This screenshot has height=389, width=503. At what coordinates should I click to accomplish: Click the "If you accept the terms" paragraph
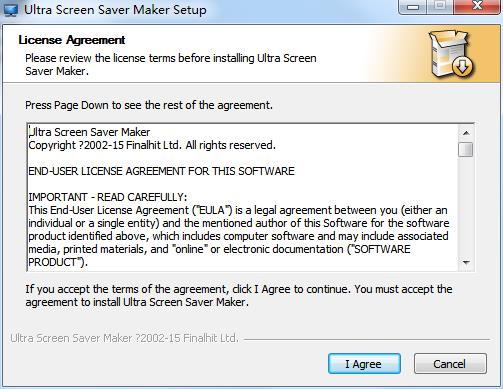239,296
